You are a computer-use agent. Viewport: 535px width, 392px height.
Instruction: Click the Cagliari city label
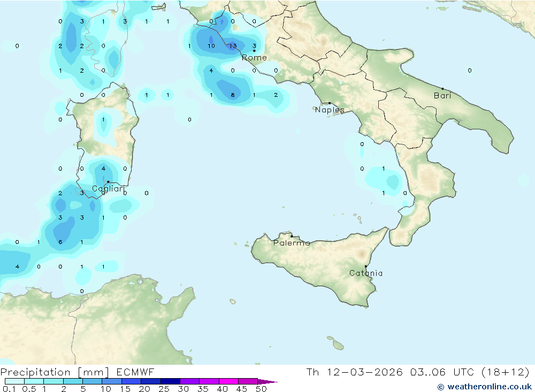108,189
